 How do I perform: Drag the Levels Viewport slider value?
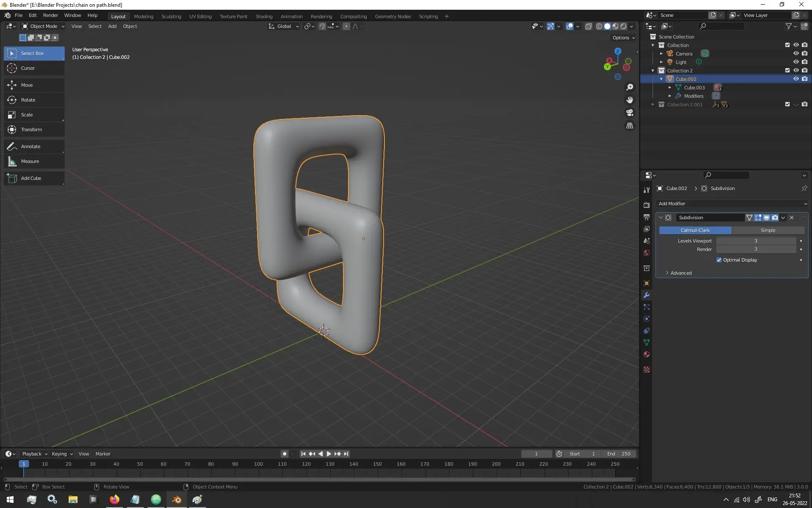point(756,240)
